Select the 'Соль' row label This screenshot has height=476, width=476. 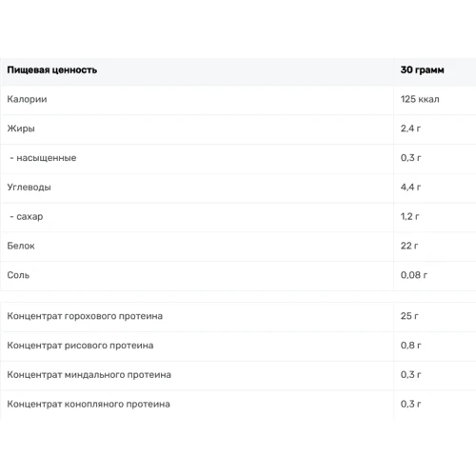(x=18, y=275)
